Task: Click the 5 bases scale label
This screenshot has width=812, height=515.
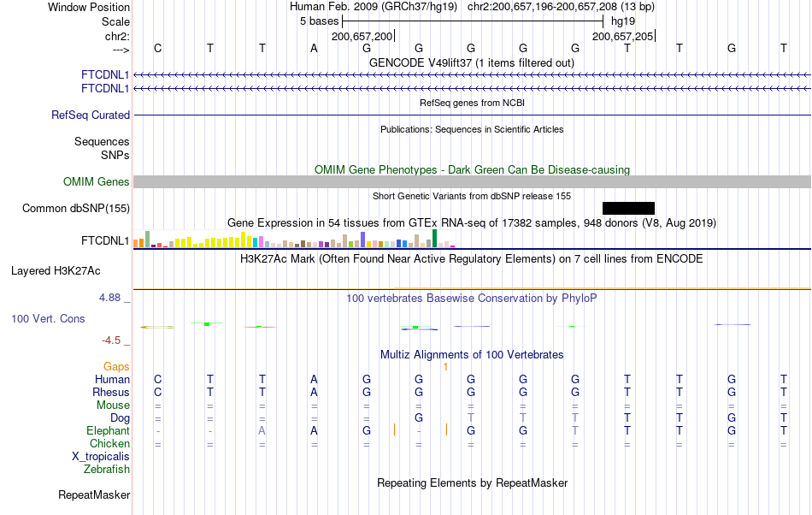Action: click(319, 21)
